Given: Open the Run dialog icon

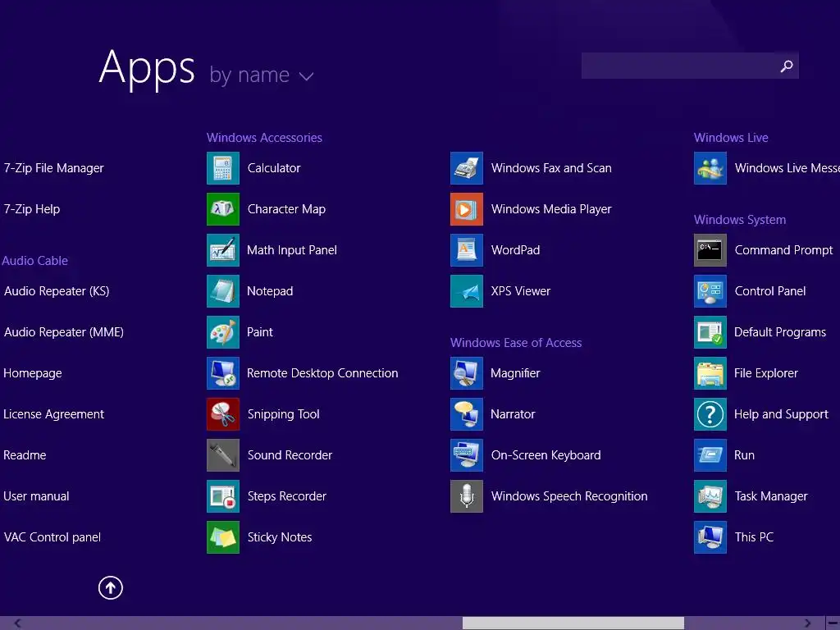Looking at the screenshot, I should click(710, 455).
